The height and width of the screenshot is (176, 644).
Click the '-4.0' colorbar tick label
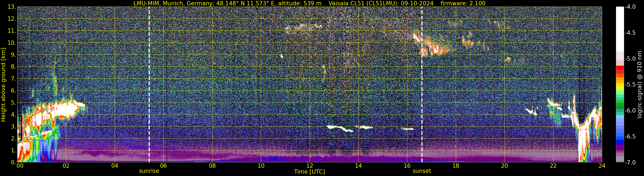(630, 7)
